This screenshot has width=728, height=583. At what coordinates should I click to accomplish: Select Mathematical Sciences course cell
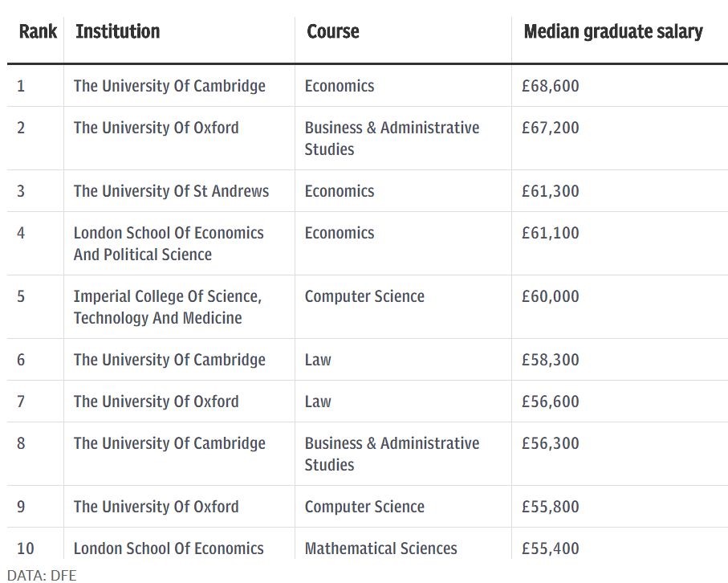point(380,548)
